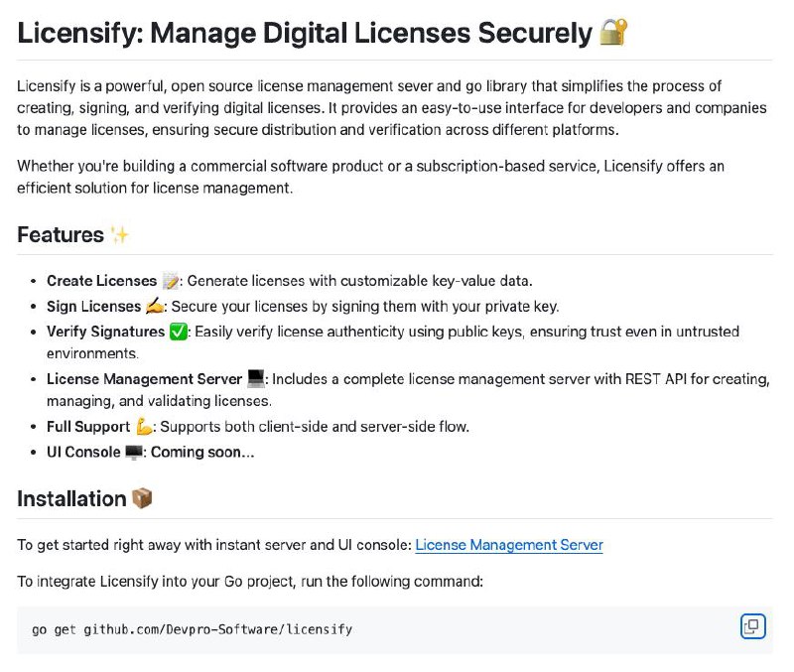Click the flexed bicep emoji after Full Support

pos(144,427)
